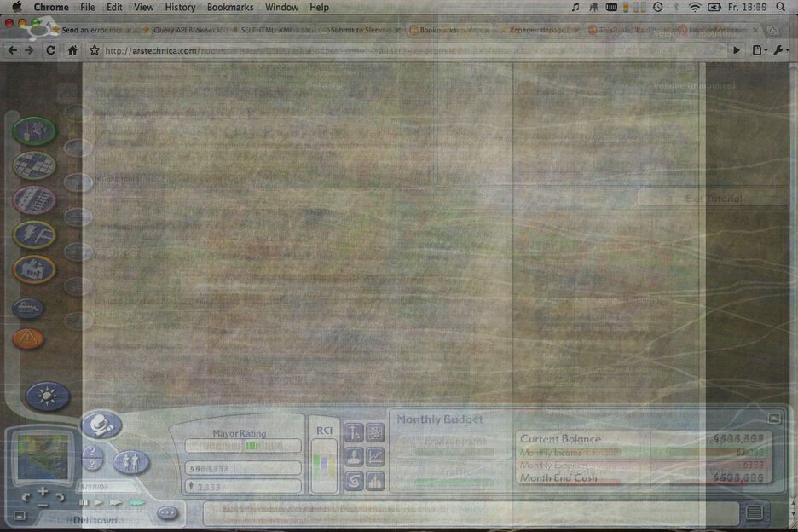Zoom in with the plus button

point(43,491)
